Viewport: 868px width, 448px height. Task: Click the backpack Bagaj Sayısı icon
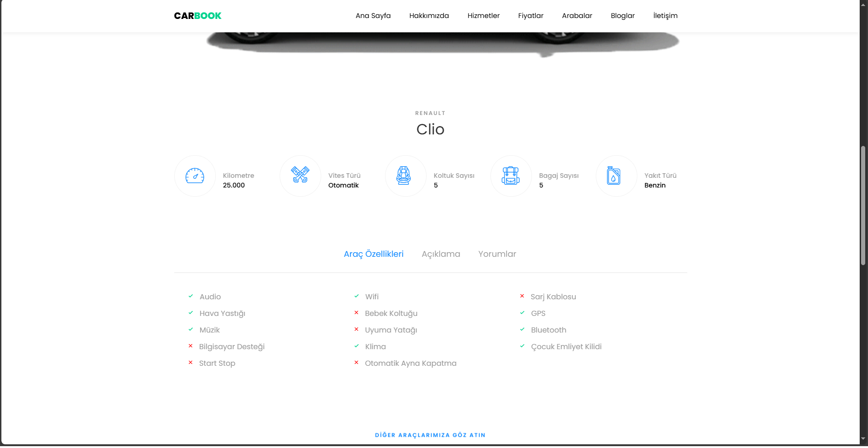point(511,176)
